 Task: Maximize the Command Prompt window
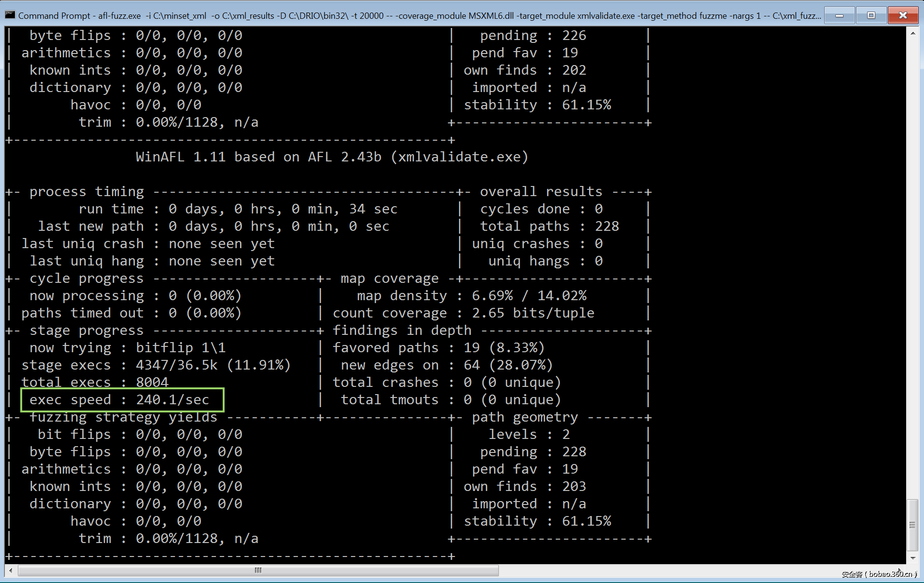tap(871, 15)
